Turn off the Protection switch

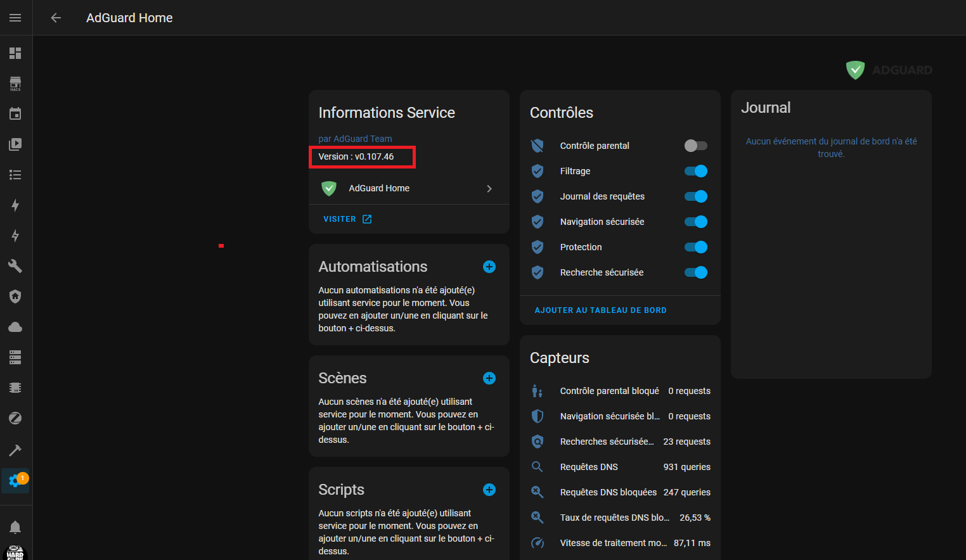[x=696, y=247]
